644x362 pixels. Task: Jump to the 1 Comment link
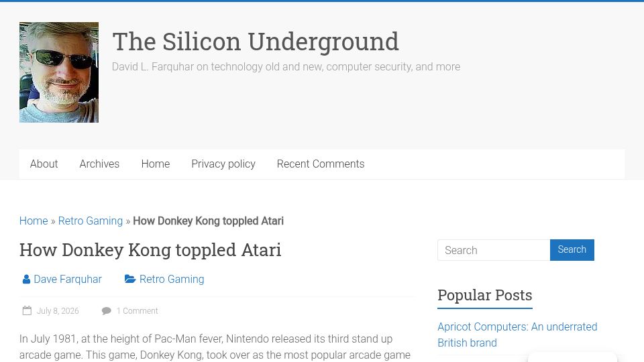(x=137, y=310)
